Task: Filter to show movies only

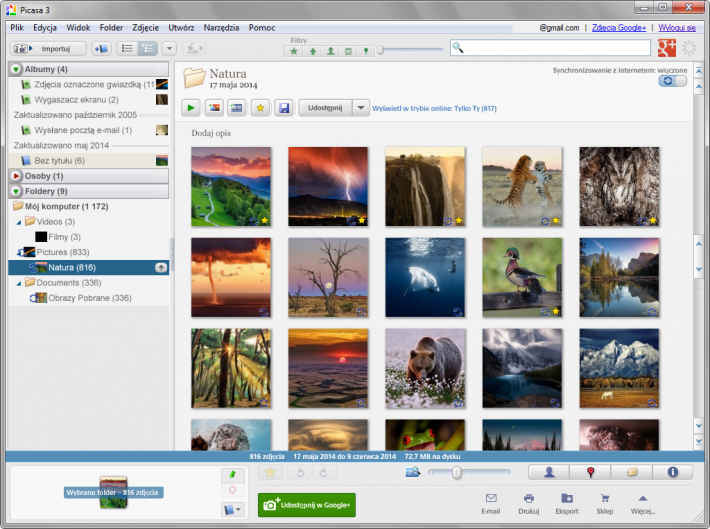Action: pyautogui.click(x=348, y=51)
